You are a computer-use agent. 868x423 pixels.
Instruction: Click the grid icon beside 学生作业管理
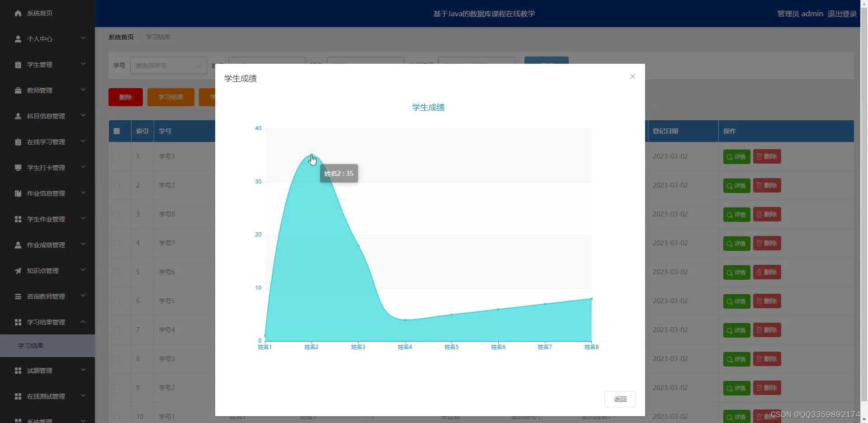(x=18, y=219)
